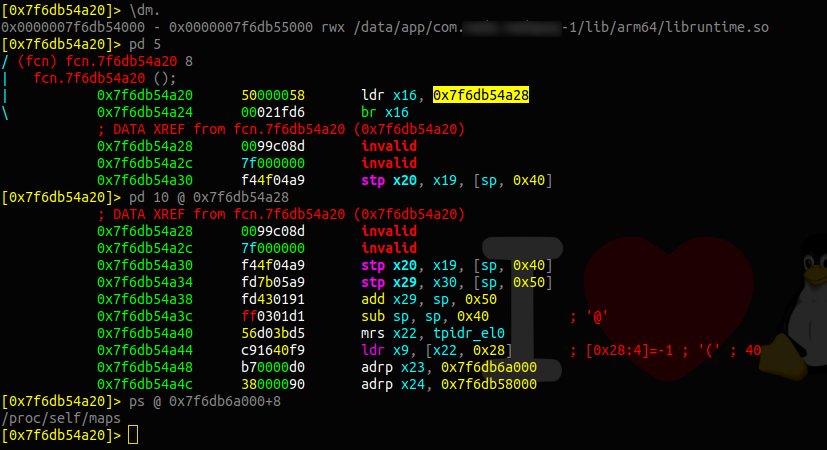Image resolution: width=827 pixels, height=450 pixels.
Task: Click the '\dm.' command text
Action: point(145,10)
